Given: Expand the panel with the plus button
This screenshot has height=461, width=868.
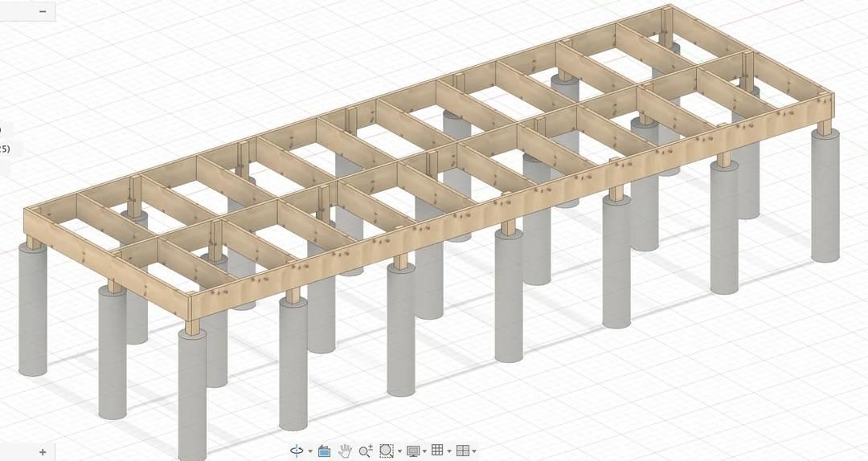Looking at the screenshot, I should pos(43,452).
